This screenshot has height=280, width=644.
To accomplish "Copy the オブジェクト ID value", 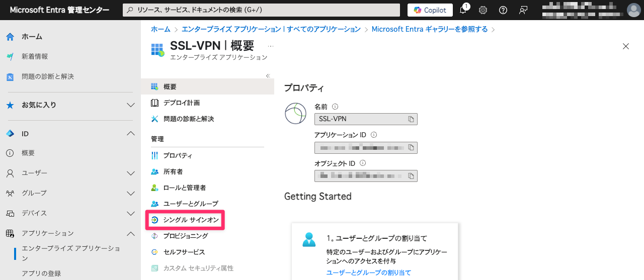I will point(411,176).
